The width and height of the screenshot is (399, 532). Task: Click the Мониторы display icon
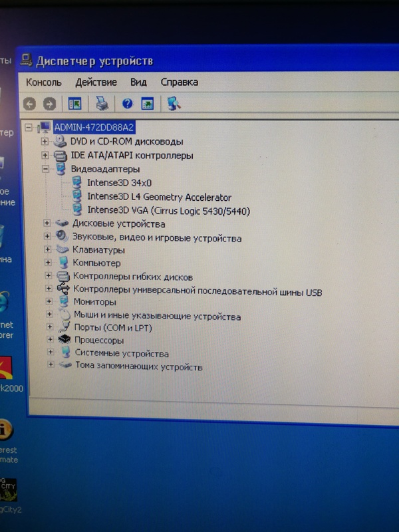coord(63,301)
